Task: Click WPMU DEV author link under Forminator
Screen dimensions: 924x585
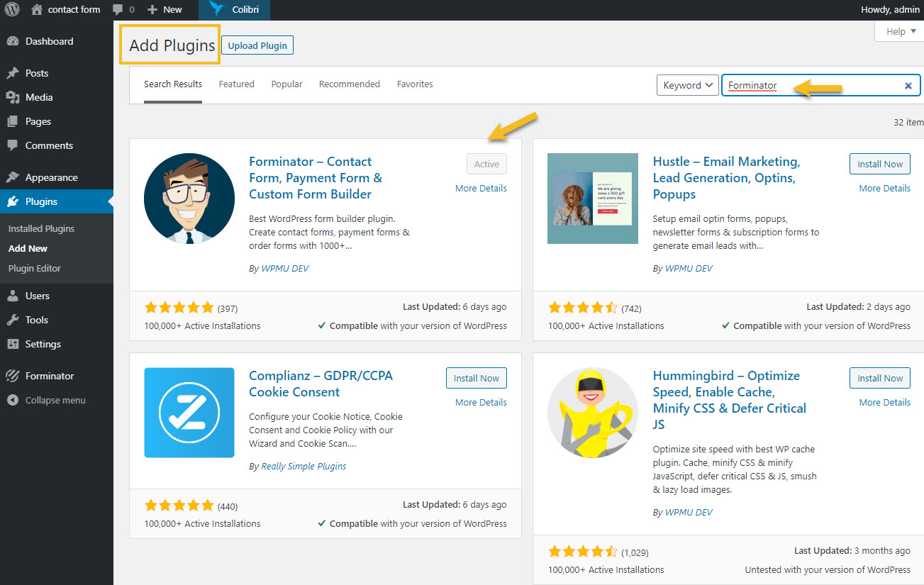Action: coord(285,269)
